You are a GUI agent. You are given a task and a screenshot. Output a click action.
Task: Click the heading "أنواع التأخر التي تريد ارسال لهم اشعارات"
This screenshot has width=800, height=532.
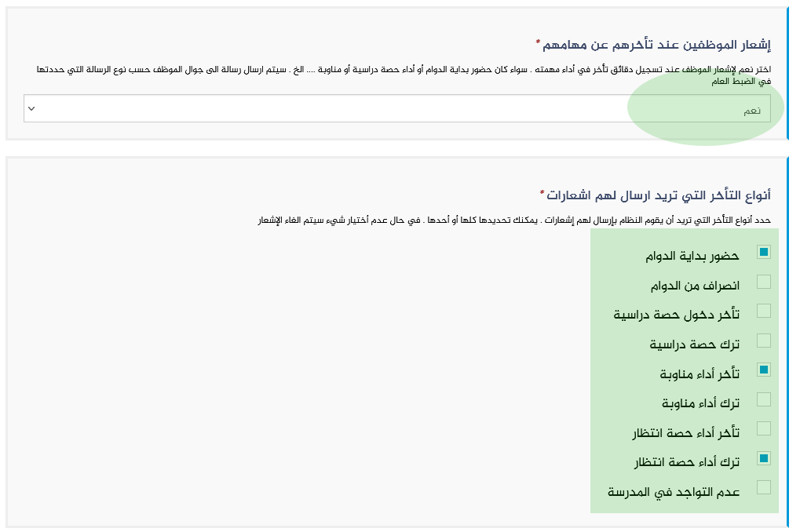coord(658,195)
